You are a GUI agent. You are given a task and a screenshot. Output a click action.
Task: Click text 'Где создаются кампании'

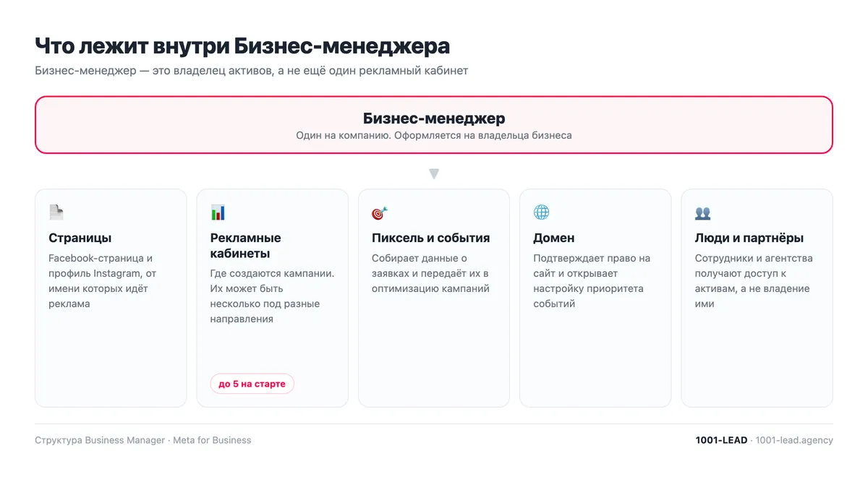(x=272, y=273)
